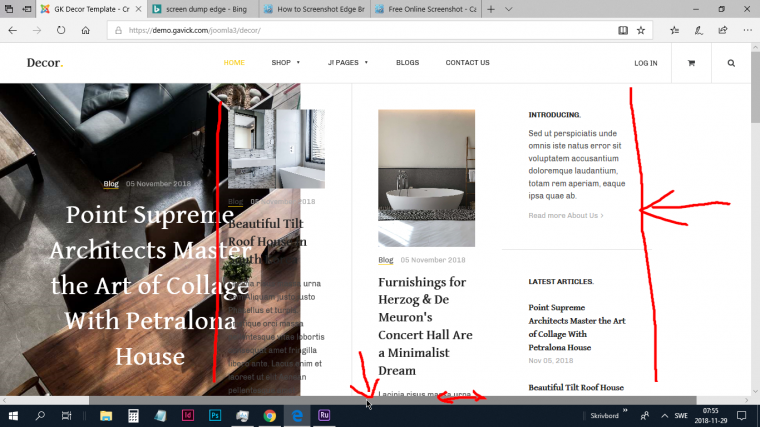
Task: Open Latest Articles Point Supreme Architects link
Action: point(577,327)
